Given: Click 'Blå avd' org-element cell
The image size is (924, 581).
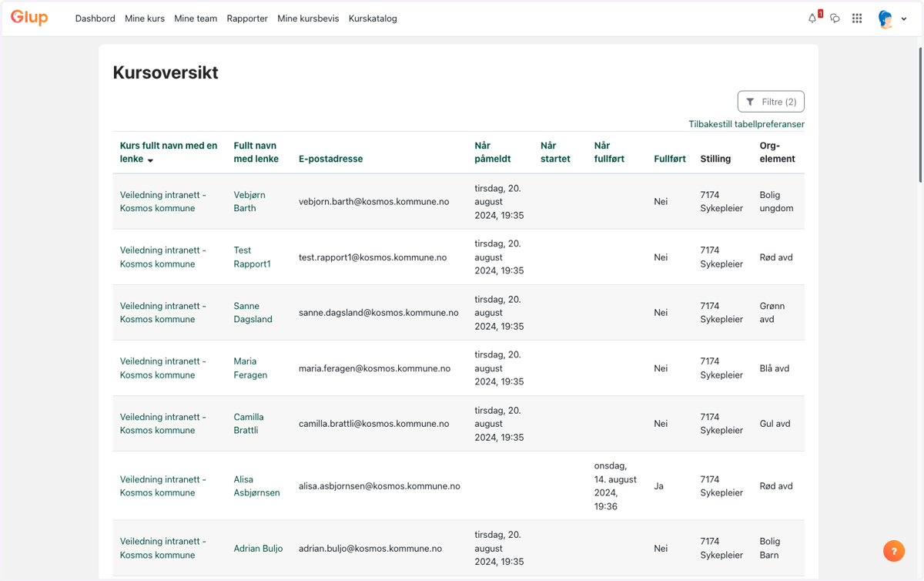Looking at the screenshot, I should (774, 368).
